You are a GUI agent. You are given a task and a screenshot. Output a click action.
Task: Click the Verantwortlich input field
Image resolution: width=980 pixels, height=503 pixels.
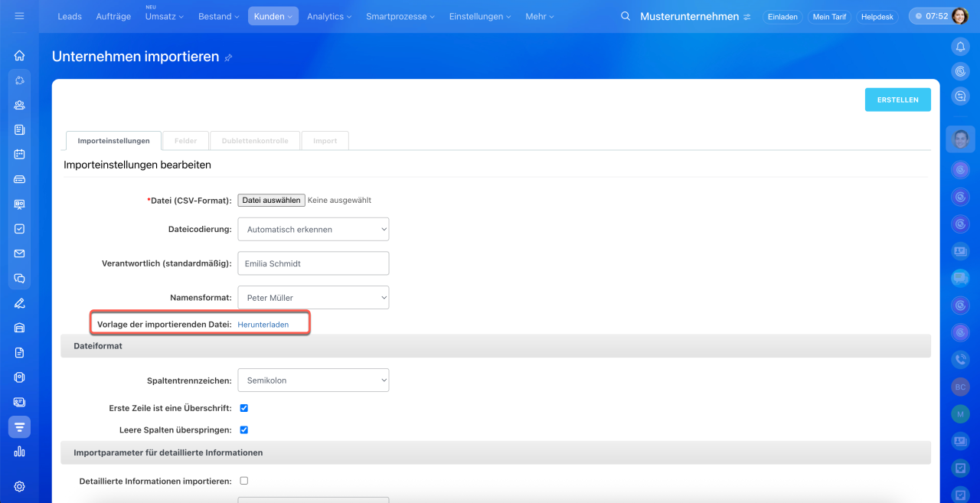pos(312,263)
